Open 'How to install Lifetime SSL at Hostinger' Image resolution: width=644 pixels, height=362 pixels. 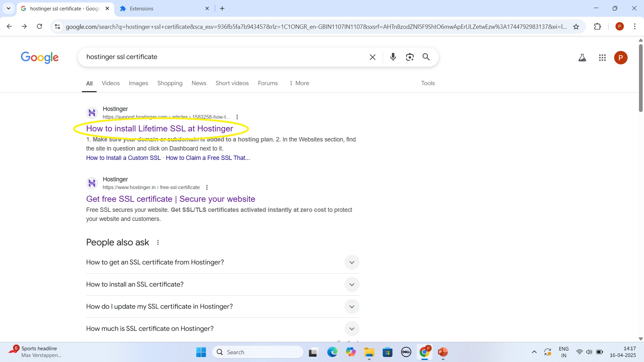click(x=159, y=128)
